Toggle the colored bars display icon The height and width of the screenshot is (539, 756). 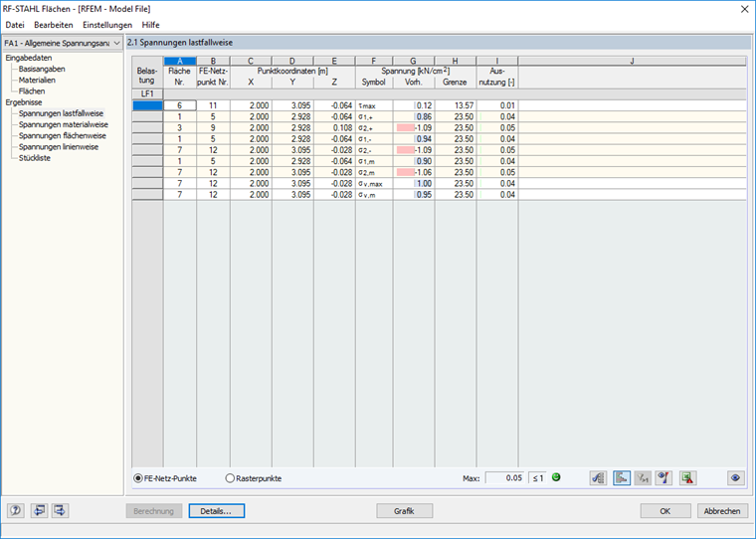pos(622,478)
